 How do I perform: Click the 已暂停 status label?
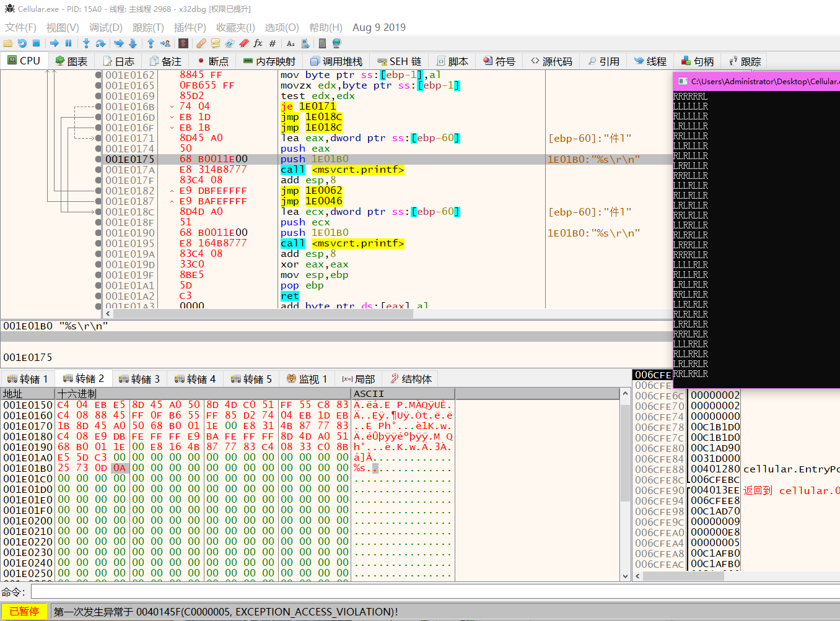[24, 612]
